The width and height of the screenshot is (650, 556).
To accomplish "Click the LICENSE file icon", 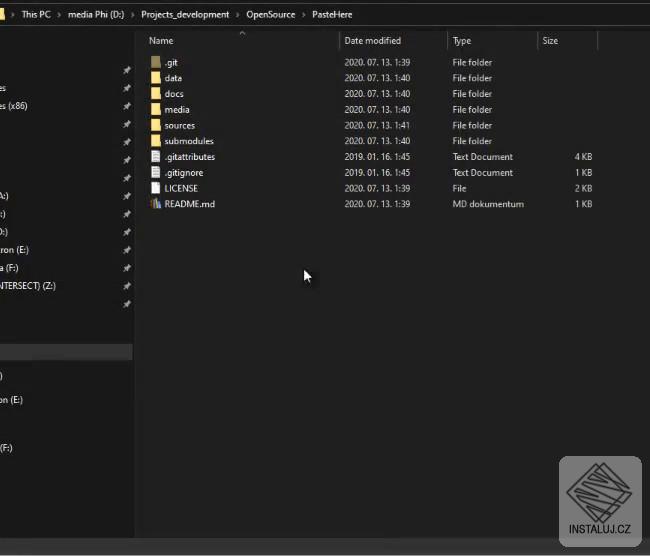I will point(156,188).
